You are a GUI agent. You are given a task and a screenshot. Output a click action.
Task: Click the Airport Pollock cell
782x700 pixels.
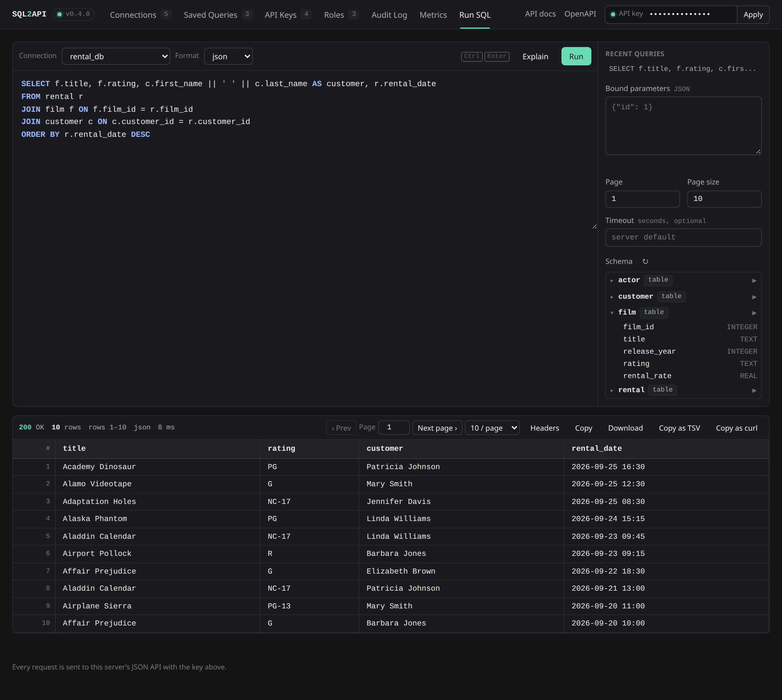[x=157, y=554]
